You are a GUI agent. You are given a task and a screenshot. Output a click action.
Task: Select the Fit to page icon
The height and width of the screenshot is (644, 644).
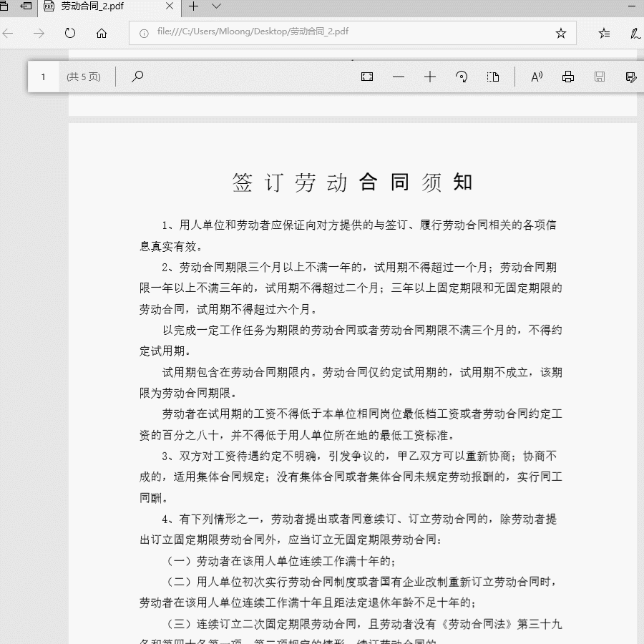tap(366, 77)
